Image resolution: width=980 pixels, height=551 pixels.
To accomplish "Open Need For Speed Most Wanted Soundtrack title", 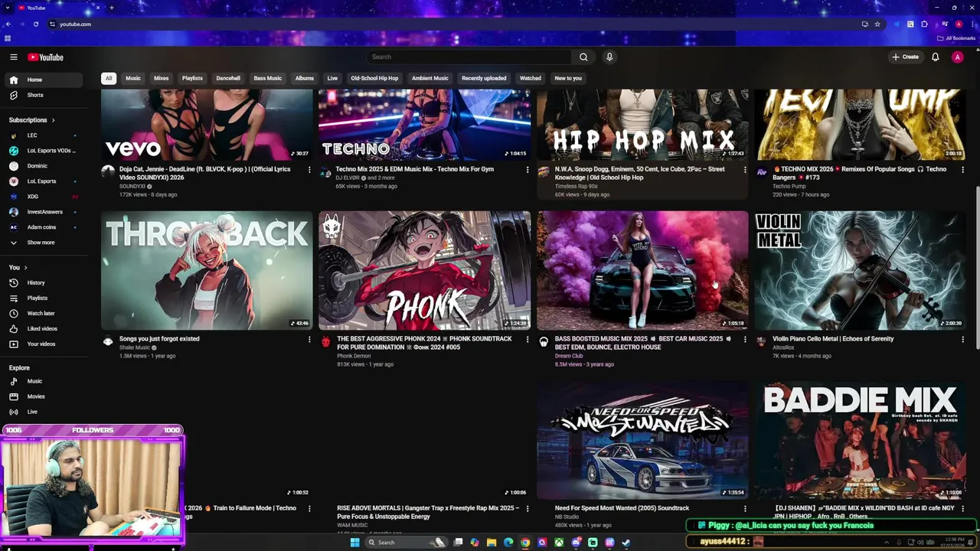I will 622,508.
